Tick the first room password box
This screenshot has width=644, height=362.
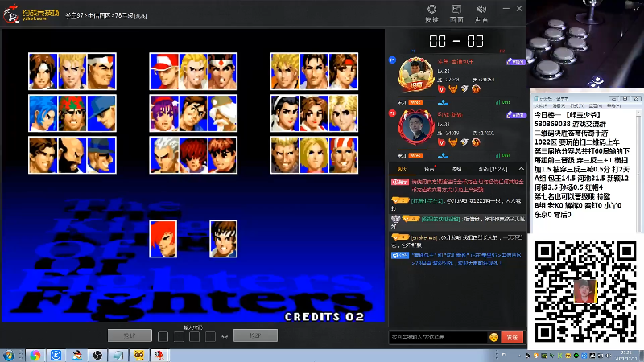pyautogui.click(x=163, y=337)
